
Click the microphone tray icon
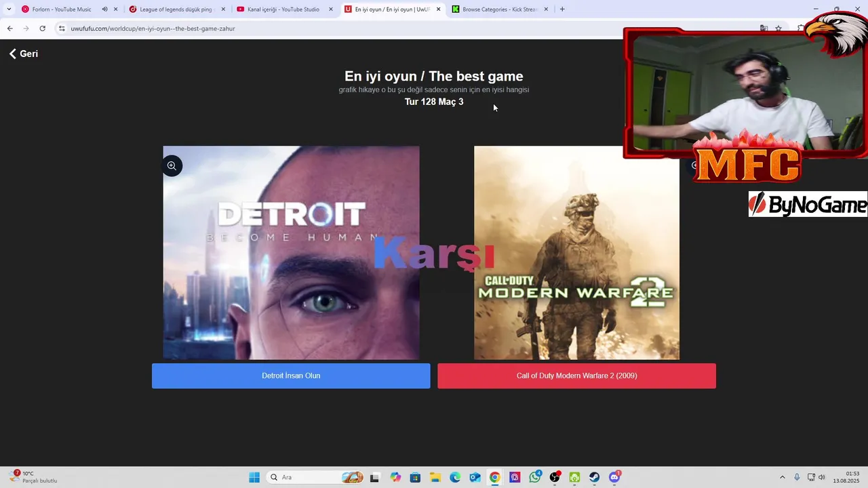coord(797,477)
